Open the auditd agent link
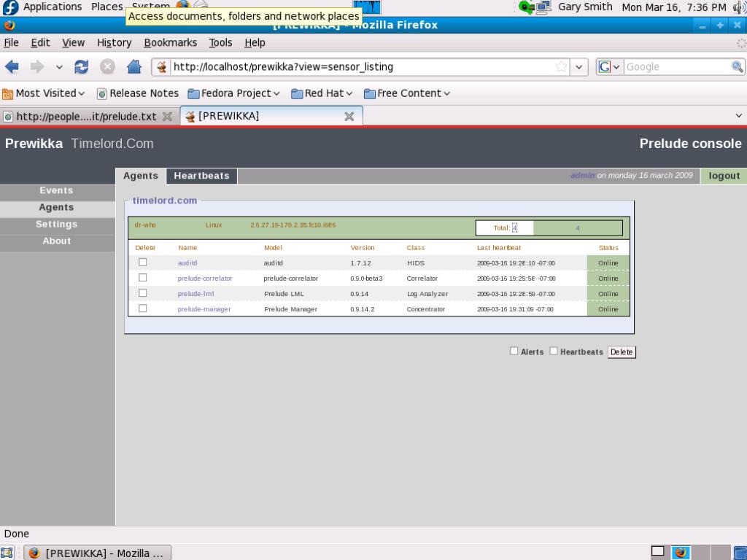The width and height of the screenshot is (747, 560). coord(187,262)
